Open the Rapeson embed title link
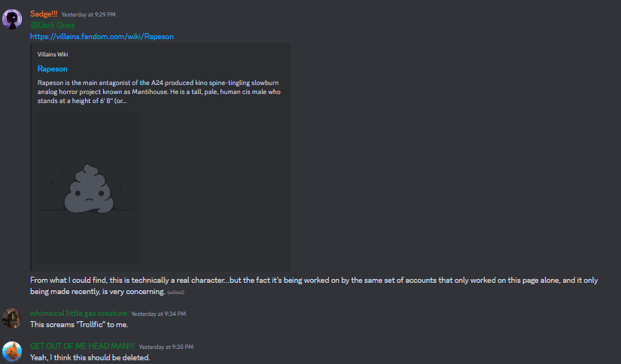 (52, 69)
